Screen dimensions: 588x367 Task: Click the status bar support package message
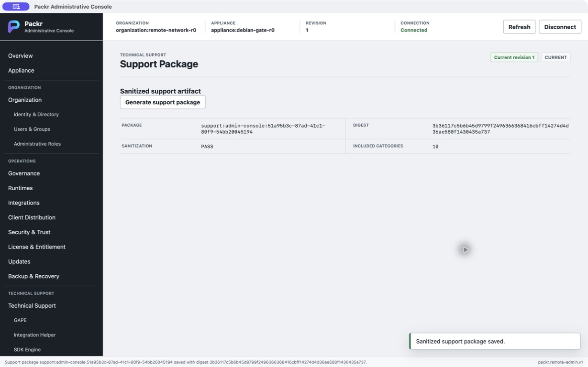[x=186, y=362]
